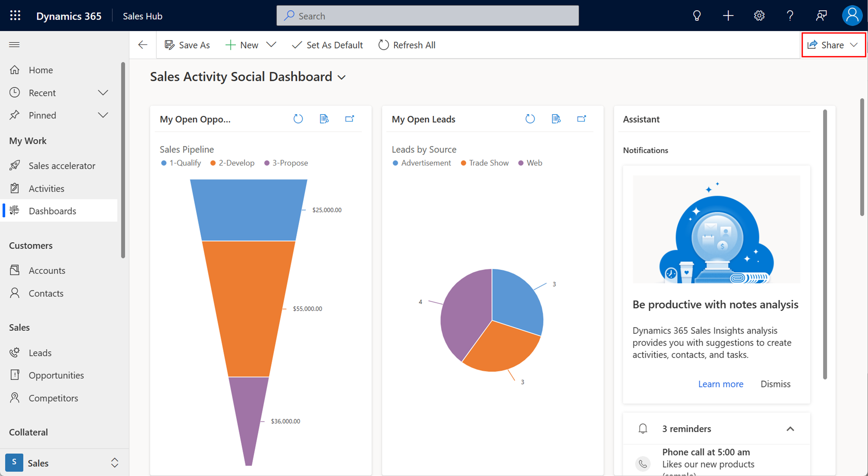The height and width of the screenshot is (476, 868).
Task: Open the user account avatar
Action: click(852, 15)
